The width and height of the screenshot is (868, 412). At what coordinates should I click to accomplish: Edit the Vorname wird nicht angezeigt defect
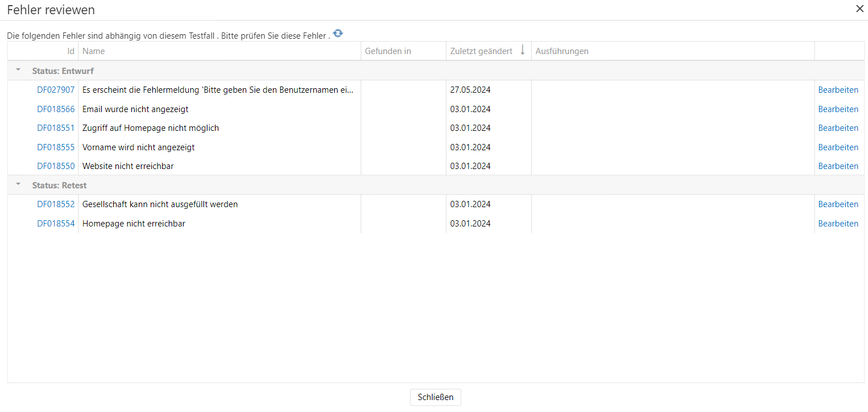[x=838, y=147]
